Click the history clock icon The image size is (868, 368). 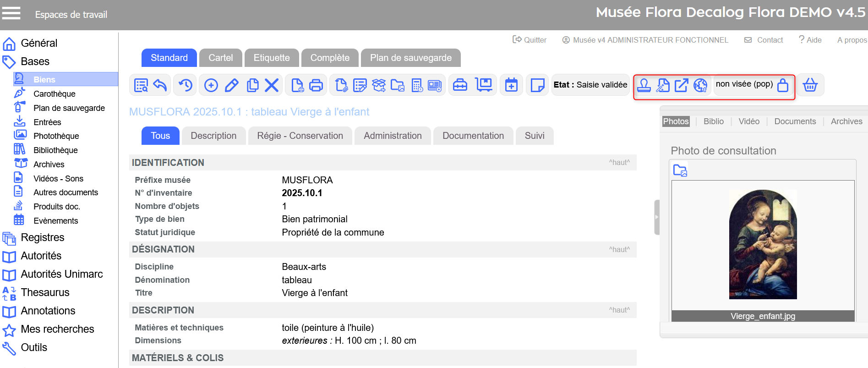coord(186,85)
